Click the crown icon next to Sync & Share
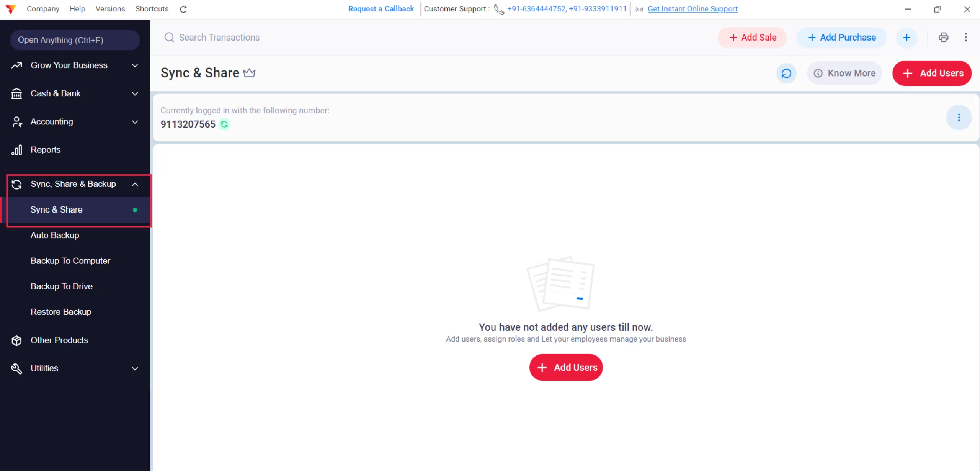The height and width of the screenshot is (471, 980). tap(249, 72)
